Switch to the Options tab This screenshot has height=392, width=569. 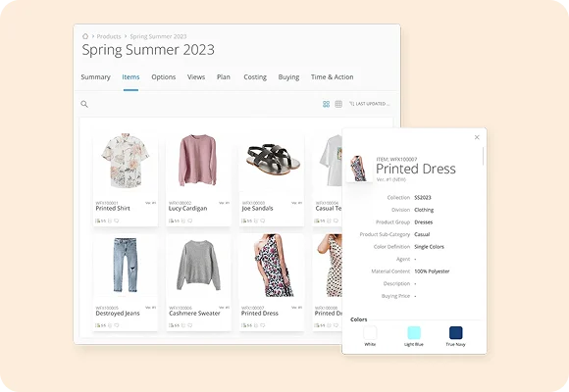[164, 76]
